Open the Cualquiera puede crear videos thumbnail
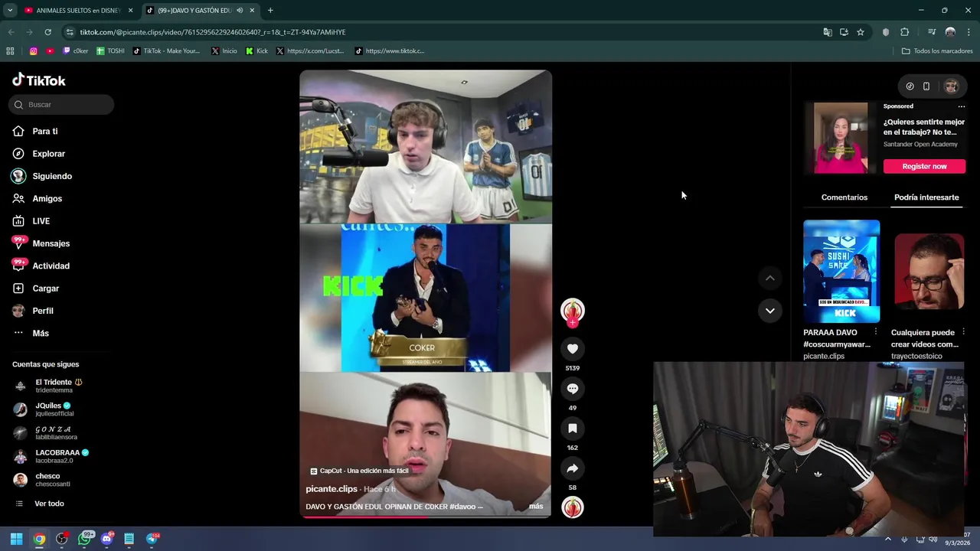This screenshot has height=551, width=980. (929, 271)
